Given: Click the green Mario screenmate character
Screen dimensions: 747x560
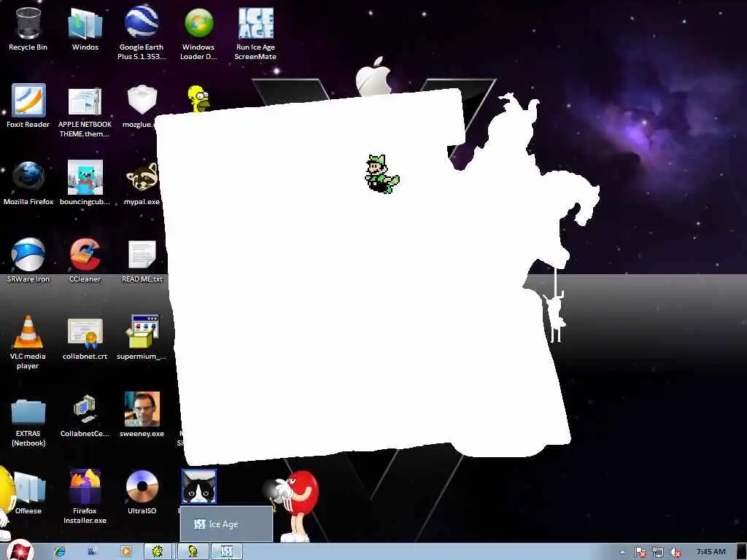Looking at the screenshot, I should [x=382, y=174].
